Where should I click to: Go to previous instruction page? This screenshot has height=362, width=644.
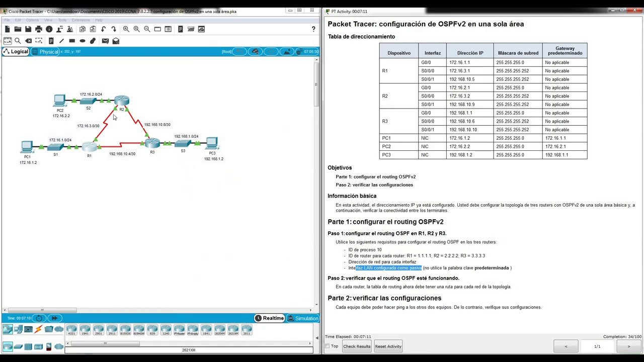(x=566, y=346)
